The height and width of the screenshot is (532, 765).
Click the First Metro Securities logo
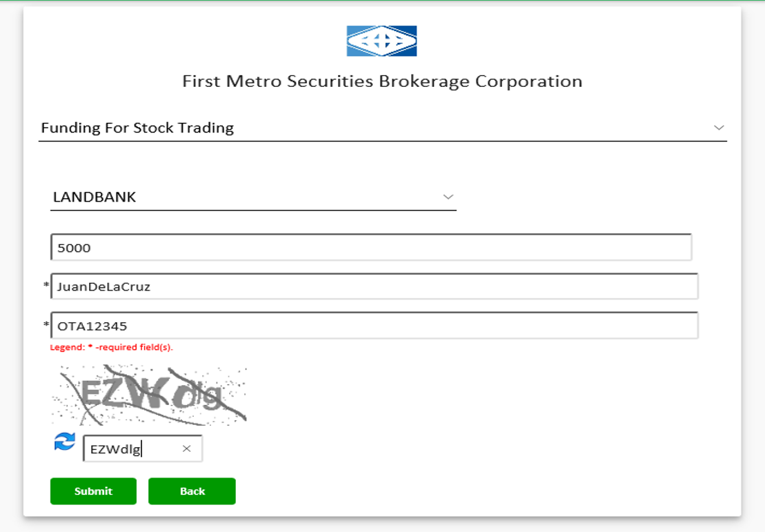click(x=381, y=41)
